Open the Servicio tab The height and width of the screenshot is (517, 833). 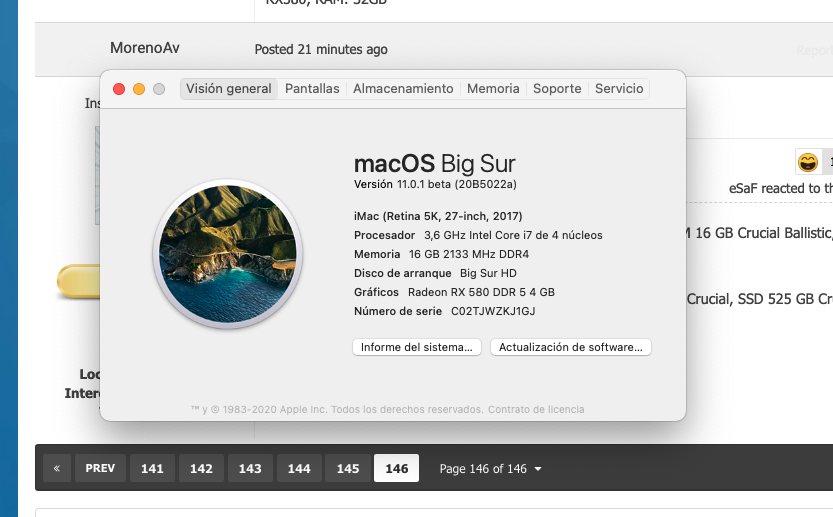coord(619,89)
